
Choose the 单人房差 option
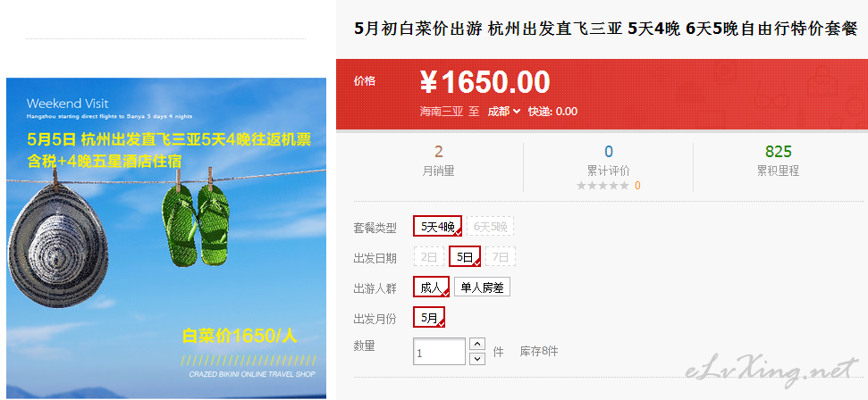pos(482,287)
